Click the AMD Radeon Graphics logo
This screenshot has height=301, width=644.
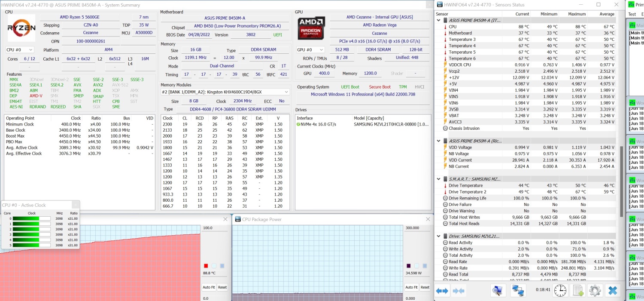click(311, 28)
